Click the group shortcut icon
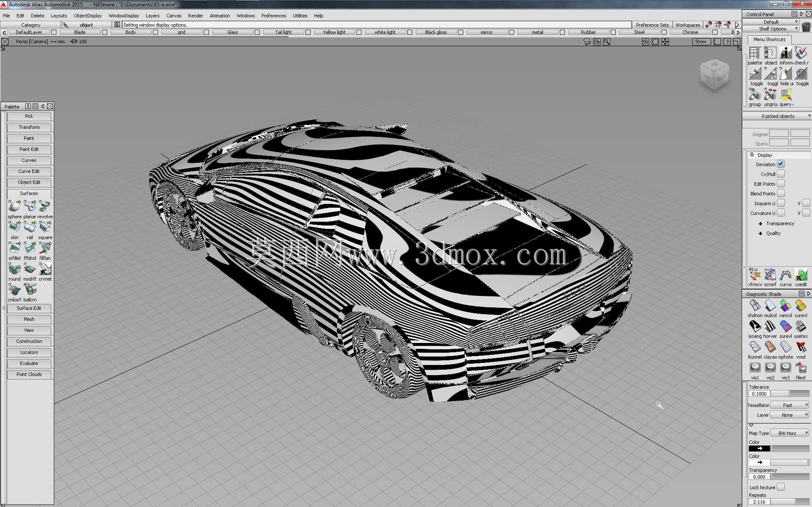812x507 pixels. click(755, 95)
